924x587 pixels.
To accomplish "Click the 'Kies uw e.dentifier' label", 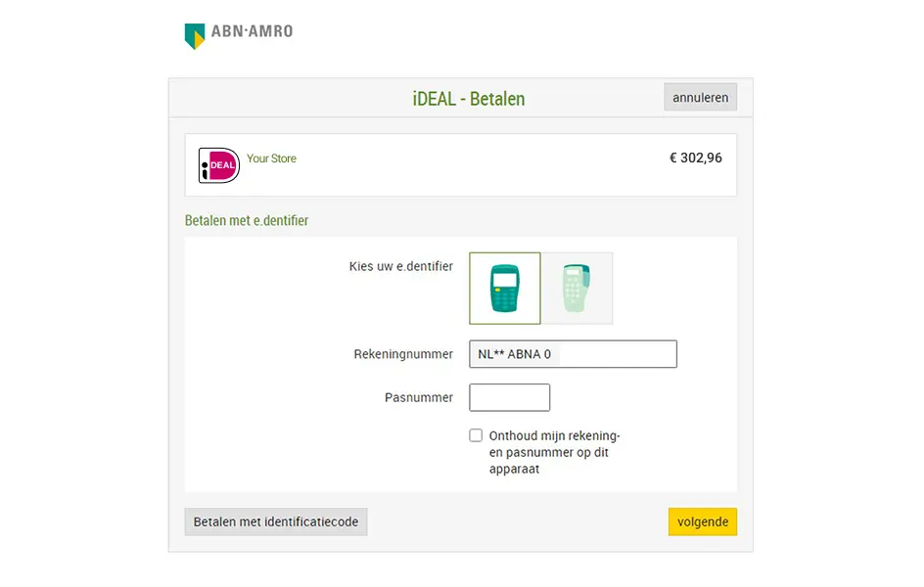I will 399,266.
